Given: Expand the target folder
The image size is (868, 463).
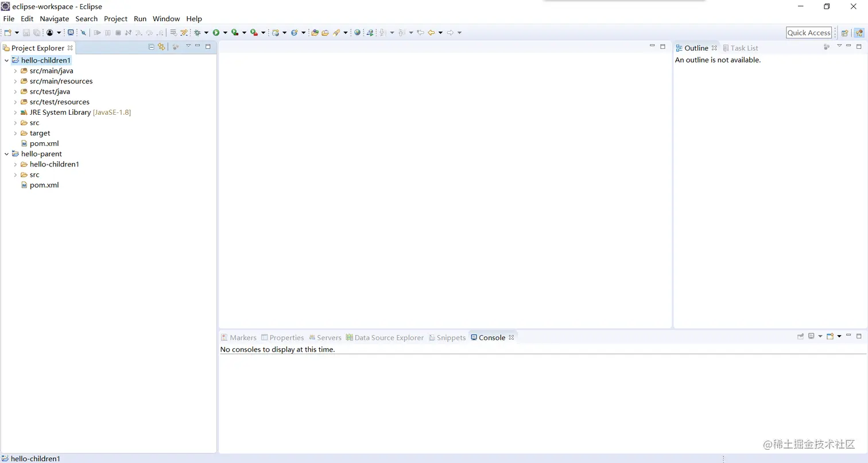Looking at the screenshot, I should [x=15, y=133].
